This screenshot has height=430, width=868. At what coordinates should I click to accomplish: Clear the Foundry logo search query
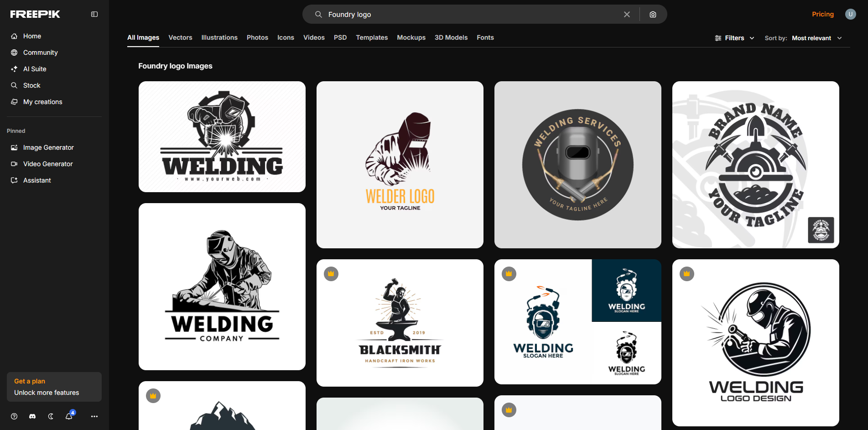tap(627, 14)
